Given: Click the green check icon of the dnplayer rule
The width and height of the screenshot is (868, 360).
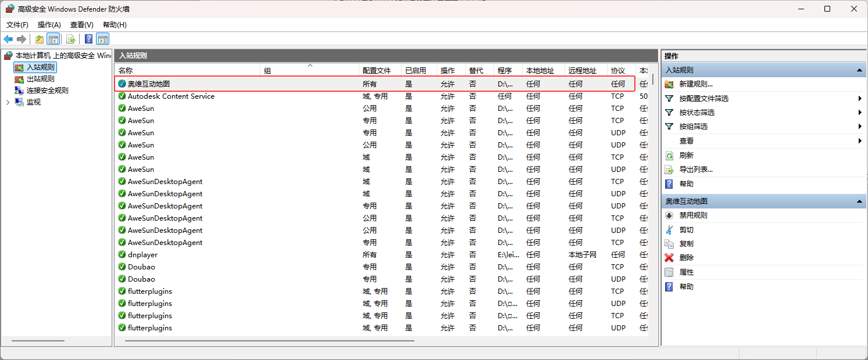Looking at the screenshot, I should [x=122, y=255].
